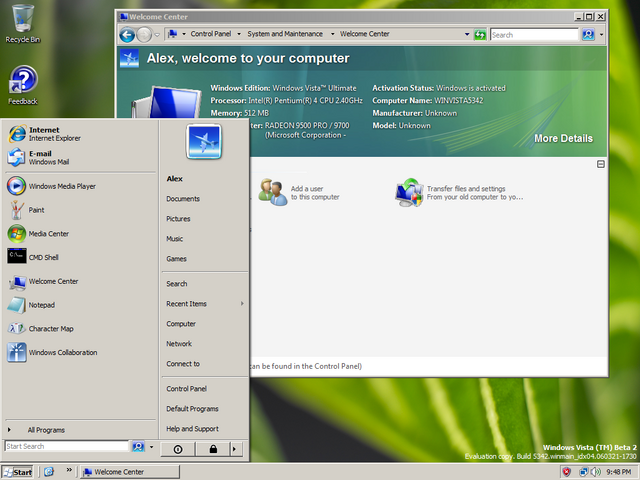Click the power button in Start menu
Screen dimensions: 640x480
click(178, 449)
